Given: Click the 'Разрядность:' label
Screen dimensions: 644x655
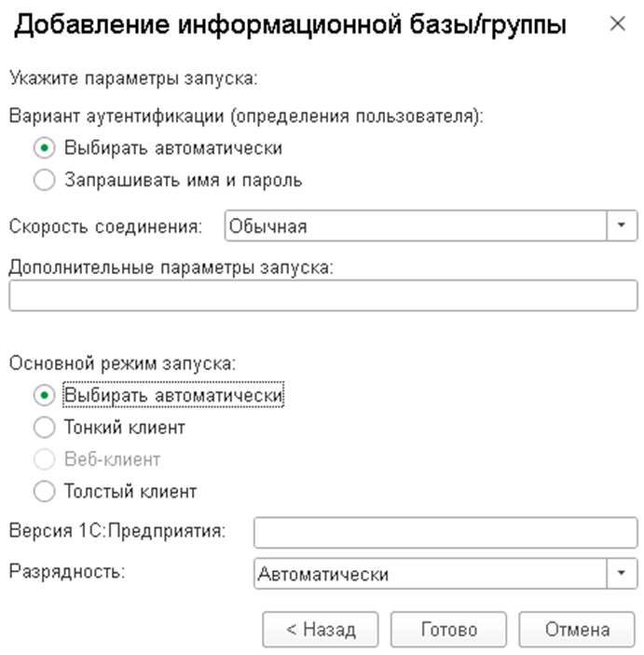Looking at the screenshot, I should [x=66, y=571].
